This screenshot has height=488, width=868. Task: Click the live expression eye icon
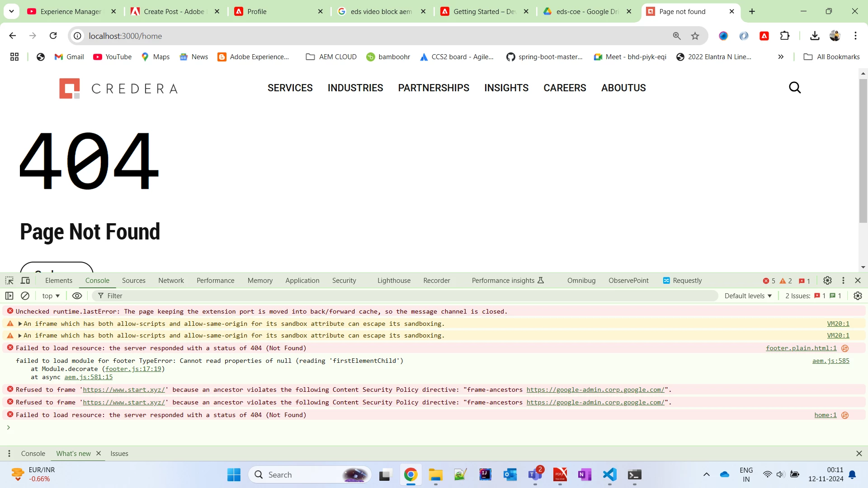(x=77, y=296)
